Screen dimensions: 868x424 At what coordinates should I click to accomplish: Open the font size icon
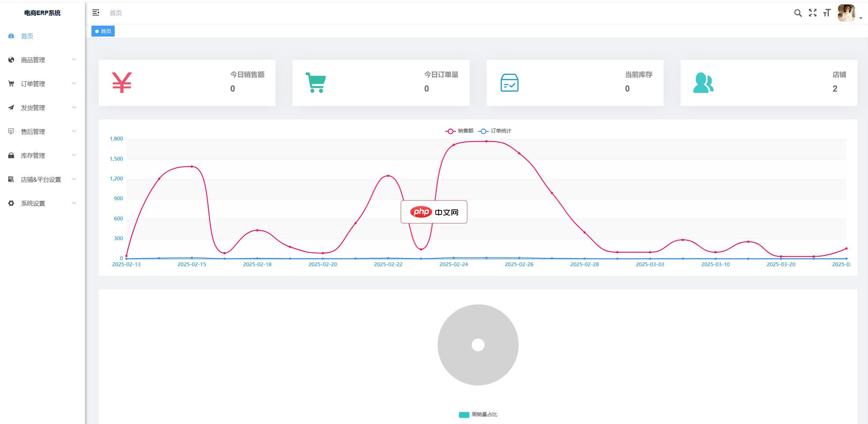tap(827, 13)
